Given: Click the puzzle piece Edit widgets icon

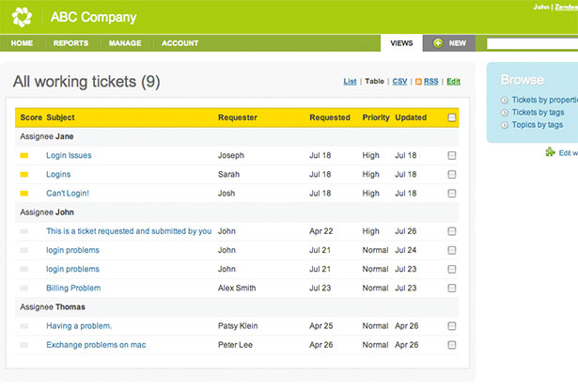Looking at the screenshot, I should pyautogui.click(x=551, y=152).
